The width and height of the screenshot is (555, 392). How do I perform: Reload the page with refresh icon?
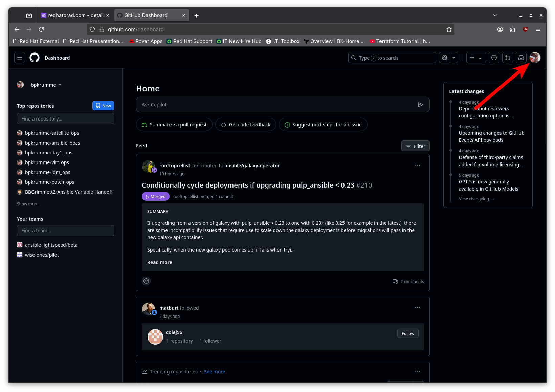tap(41, 29)
